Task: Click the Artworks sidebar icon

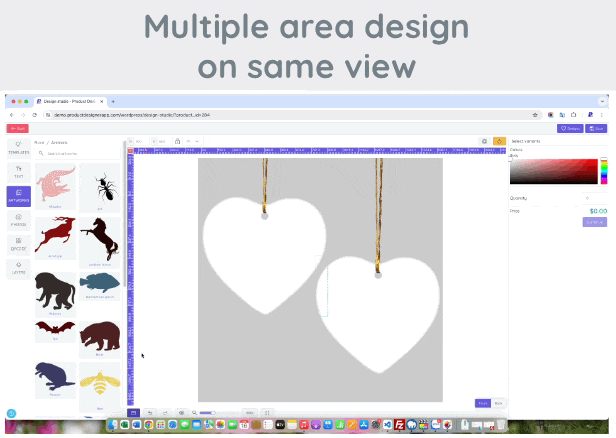Action: click(x=19, y=196)
